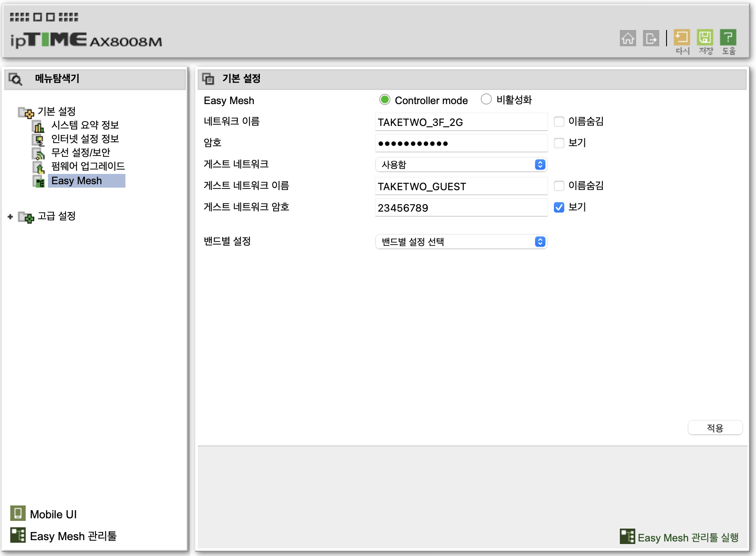The height and width of the screenshot is (556, 756).
Task: Click the TAKETWO_GUEST name field
Action: pos(461,186)
